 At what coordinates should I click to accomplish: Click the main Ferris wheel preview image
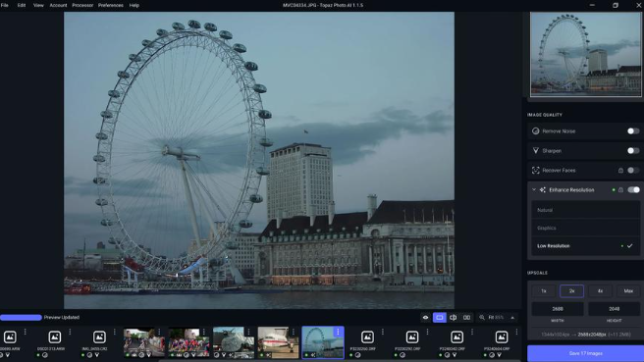(x=259, y=160)
